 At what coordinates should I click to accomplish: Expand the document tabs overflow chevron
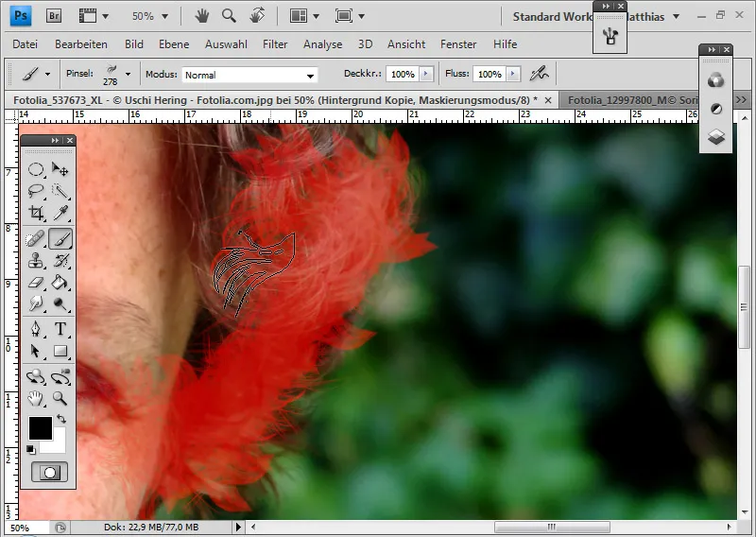(x=741, y=100)
